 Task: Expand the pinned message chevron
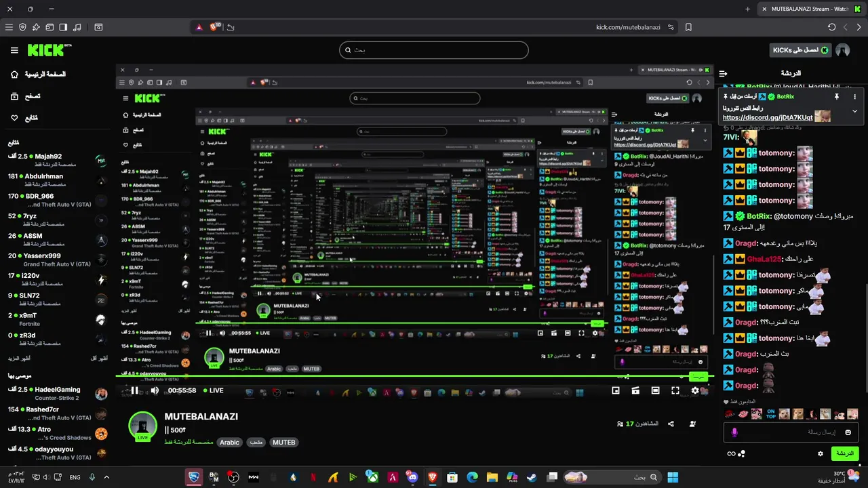click(855, 111)
